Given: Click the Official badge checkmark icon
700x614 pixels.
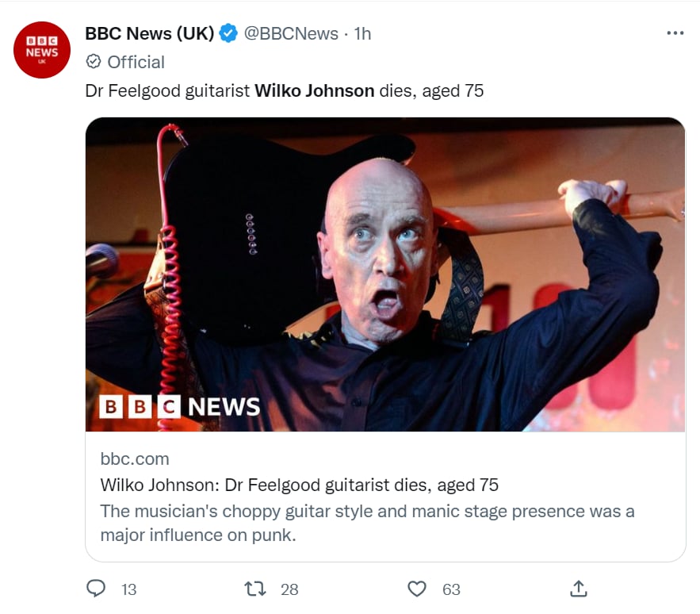Looking at the screenshot, I should 94,62.
